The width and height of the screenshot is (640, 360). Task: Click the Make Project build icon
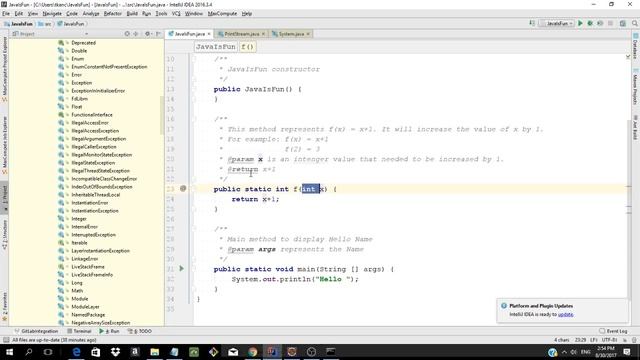pos(532,24)
